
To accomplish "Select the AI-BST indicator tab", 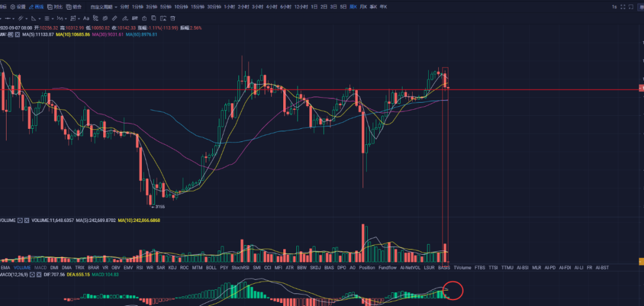I will pos(602,267).
